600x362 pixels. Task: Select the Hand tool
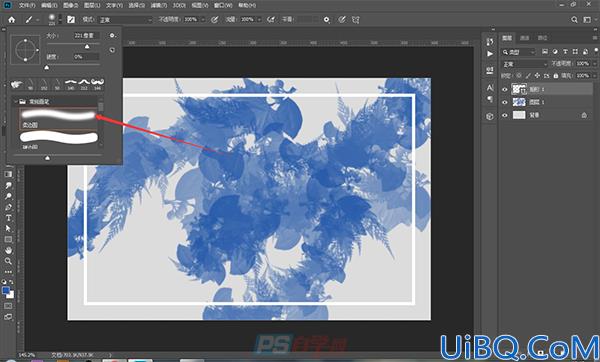tap(8, 251)
